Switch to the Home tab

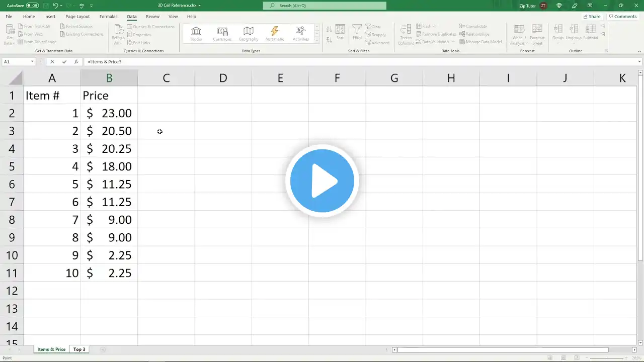coord(29,17)
